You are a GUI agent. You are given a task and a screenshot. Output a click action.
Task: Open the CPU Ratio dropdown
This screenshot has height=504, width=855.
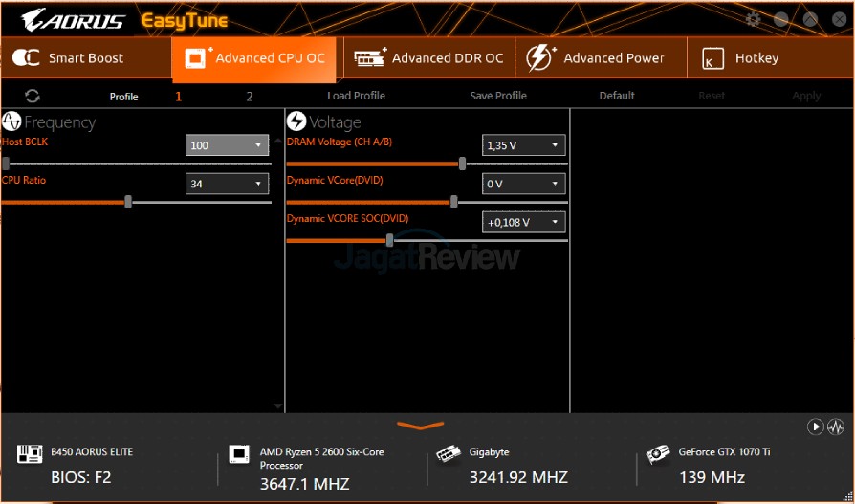[227, 184]
